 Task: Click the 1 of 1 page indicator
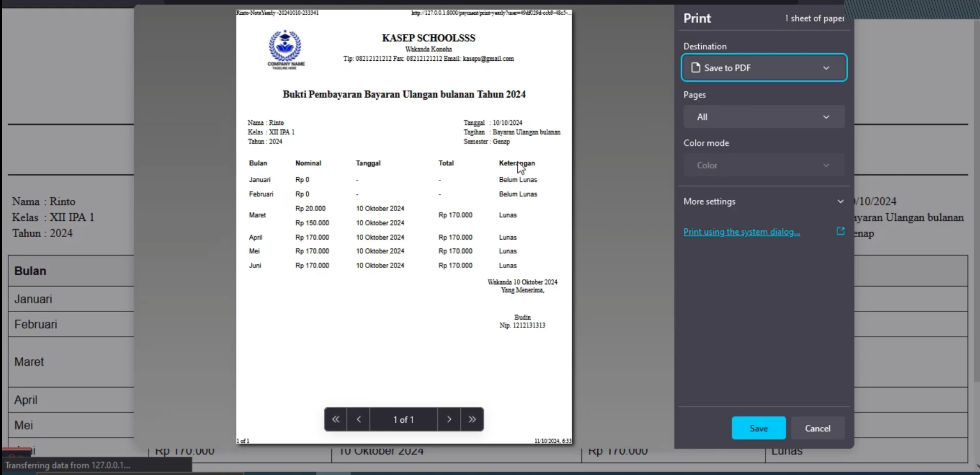[403, 420]
